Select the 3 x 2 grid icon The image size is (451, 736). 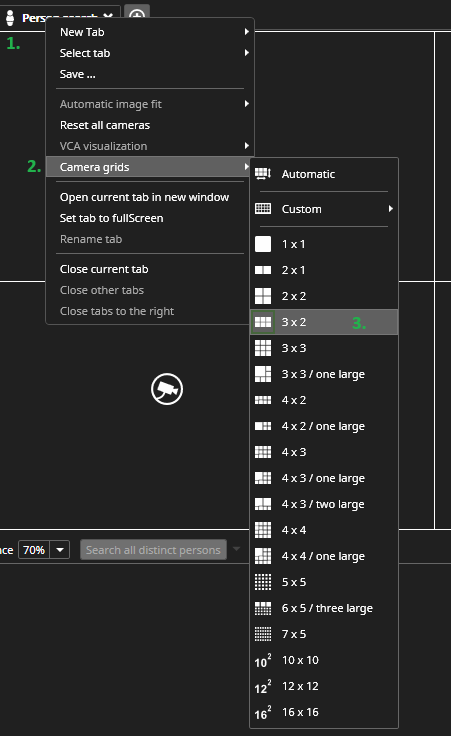click(263, 322)
